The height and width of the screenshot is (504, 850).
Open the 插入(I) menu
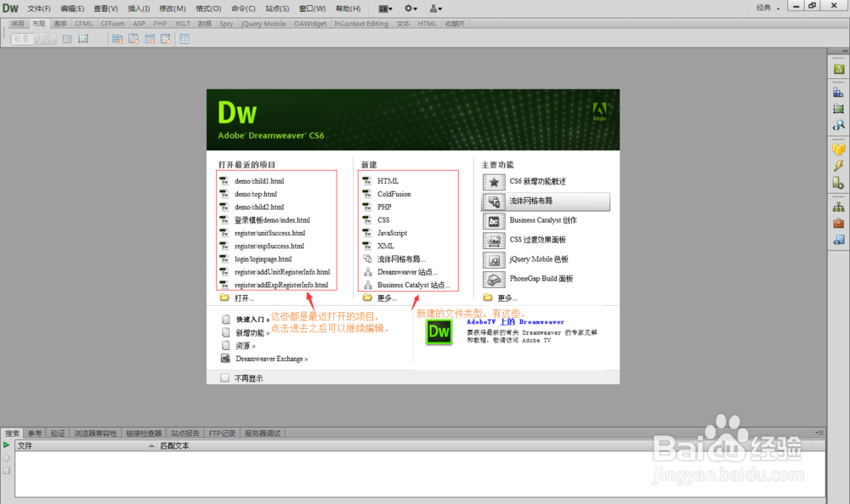(x=139, y=8)
